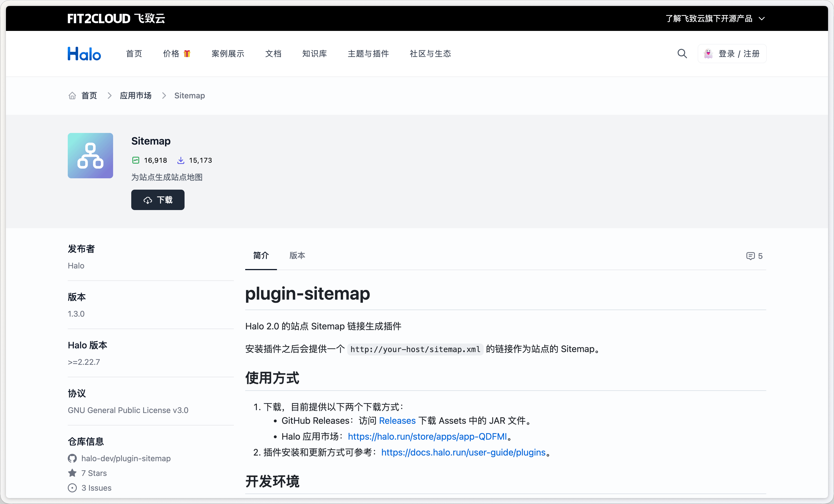
Task: Click the FIT2CLOUD 飞致云 logo
Action: [x=116, y=18]
